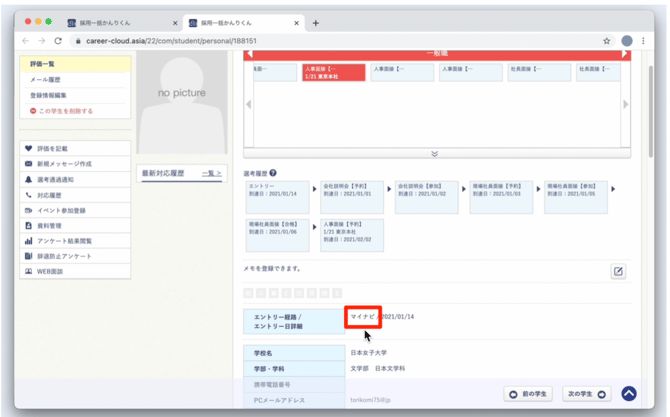
Task: Click the 一覧 link in 最新対応履歴
Action: [210, 173]
